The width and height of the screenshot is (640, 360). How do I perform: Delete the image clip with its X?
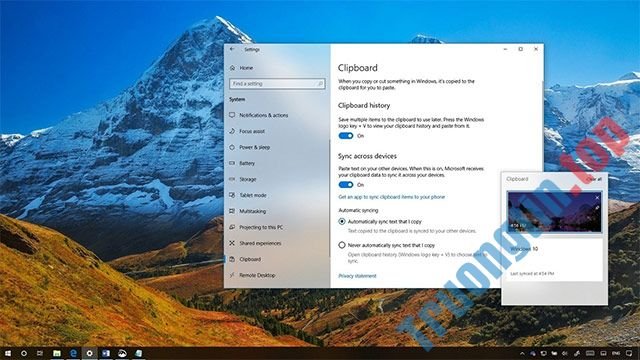click(597, 198)
